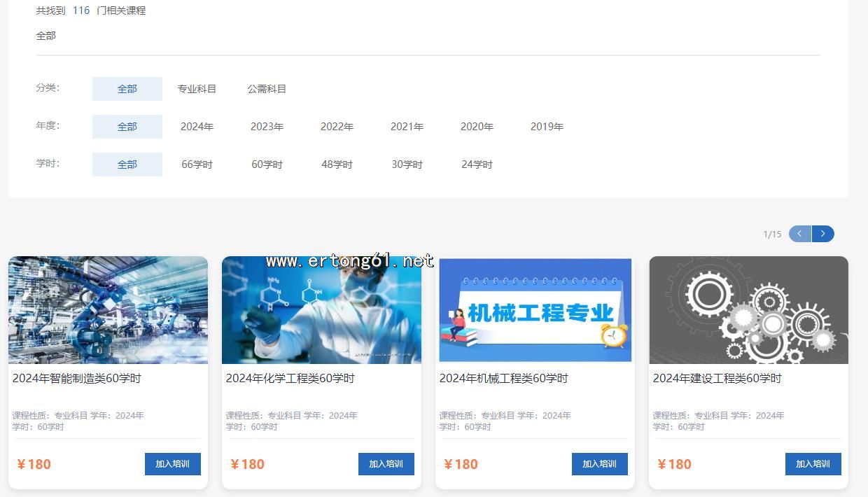Click the 机械工程专业 course banner
Screen dimensions: 868x497
click(x=535, y=310)
